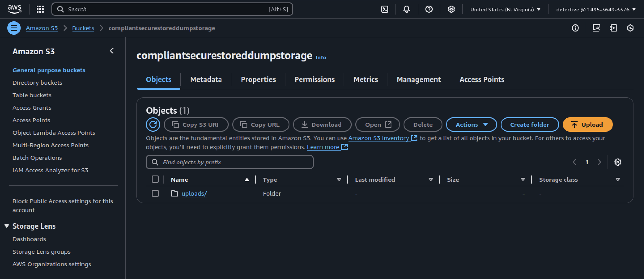
Task: Select the uploads/ folder checkbox
Action: (155, 193)
